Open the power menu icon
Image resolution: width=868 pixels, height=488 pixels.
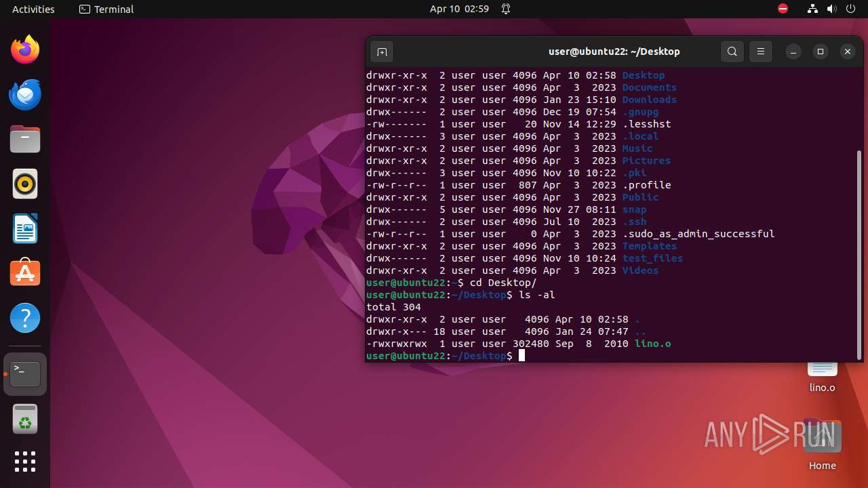click(x=850, y=9)
